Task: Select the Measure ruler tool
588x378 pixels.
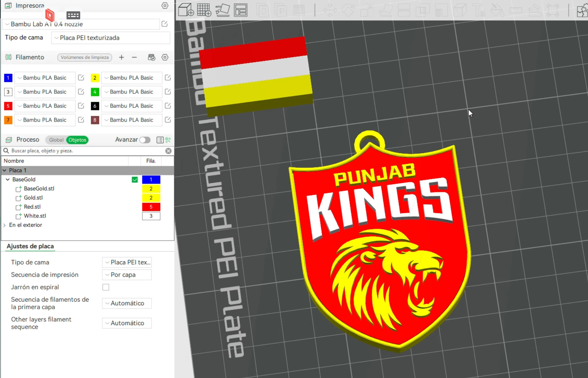Action: pos(516,10)
